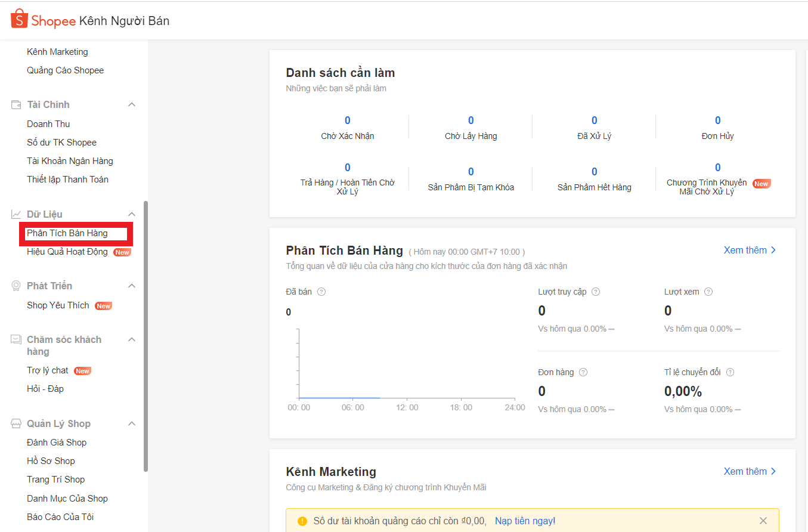This screenshot has height=532, width=808.
Task: Open Phân Tích Bán Hàng menu item
Action: (67, 233)
